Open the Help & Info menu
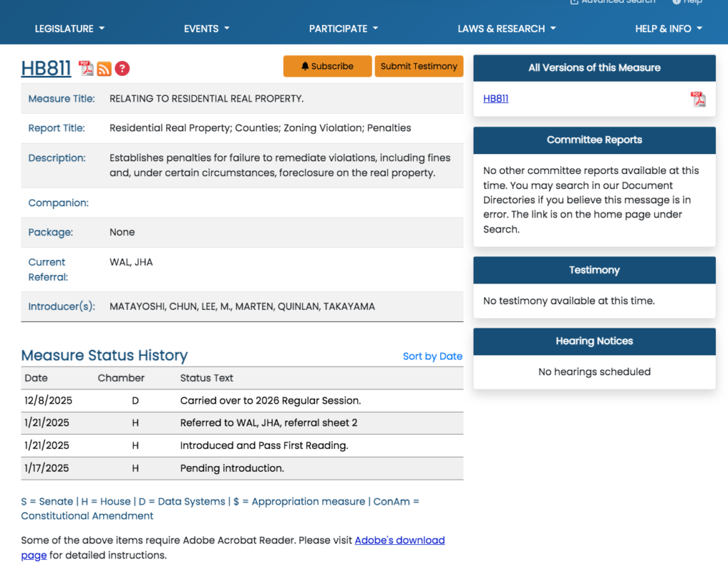This screenshot has height=577, width=728. click(668, 28)
